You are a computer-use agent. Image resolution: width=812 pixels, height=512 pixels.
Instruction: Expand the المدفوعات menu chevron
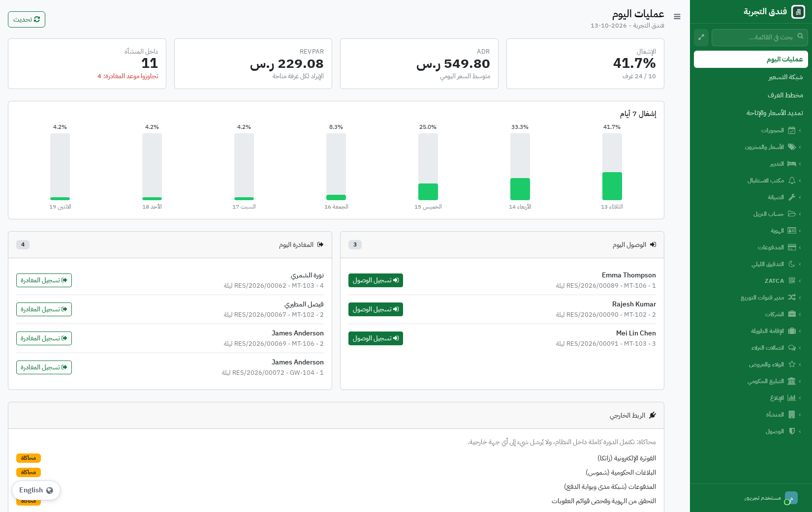click(x=800, y=247)
